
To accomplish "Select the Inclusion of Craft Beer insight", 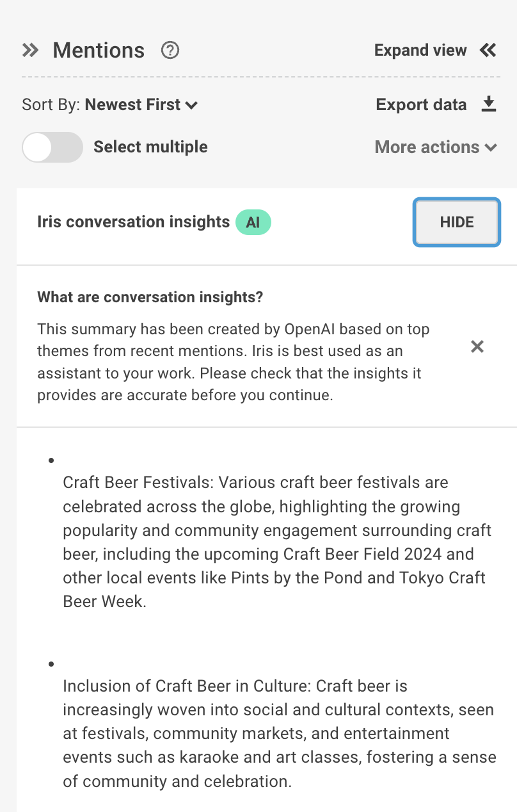I will coord(280,733).
